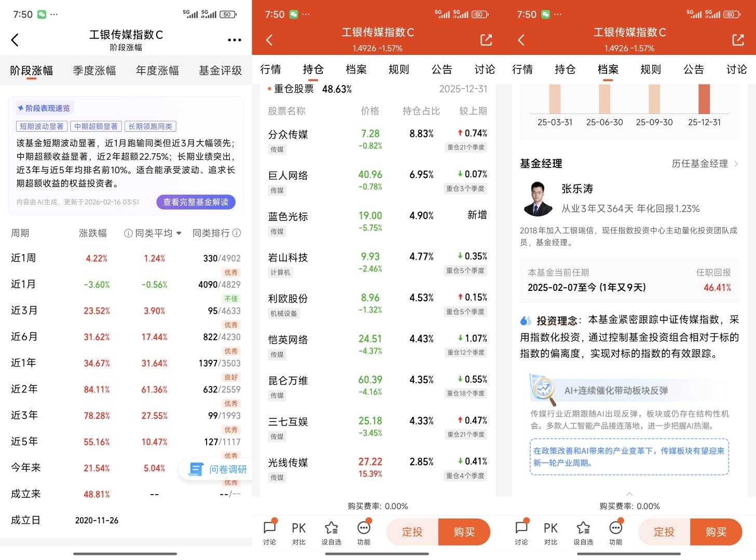Screen dimensions: 756x560
Task: Open 公告 tab in the 持仓 screen
Action: [x=442, y=69]
